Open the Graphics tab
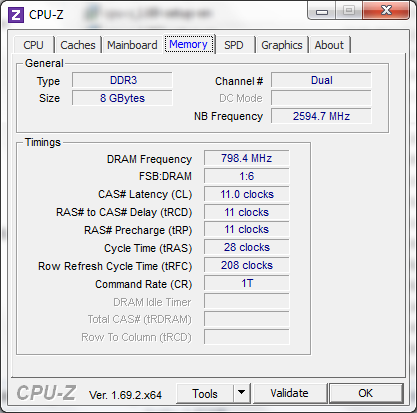The height and width of the screenshot is (413, 417). 282,45
